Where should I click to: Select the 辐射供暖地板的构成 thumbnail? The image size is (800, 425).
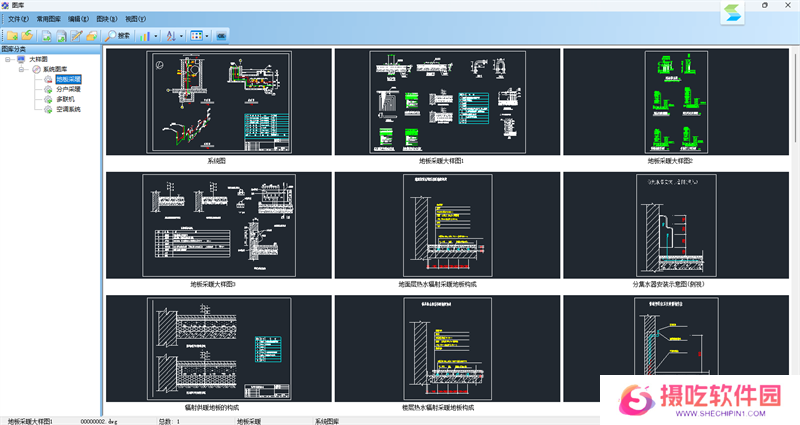(x=219, y=348)
